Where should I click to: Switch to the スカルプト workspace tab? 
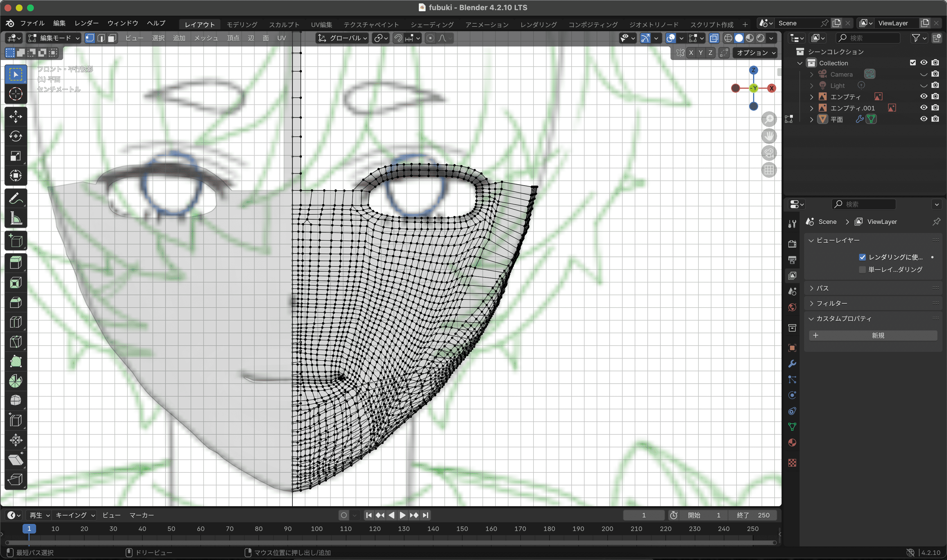(284, 25)
